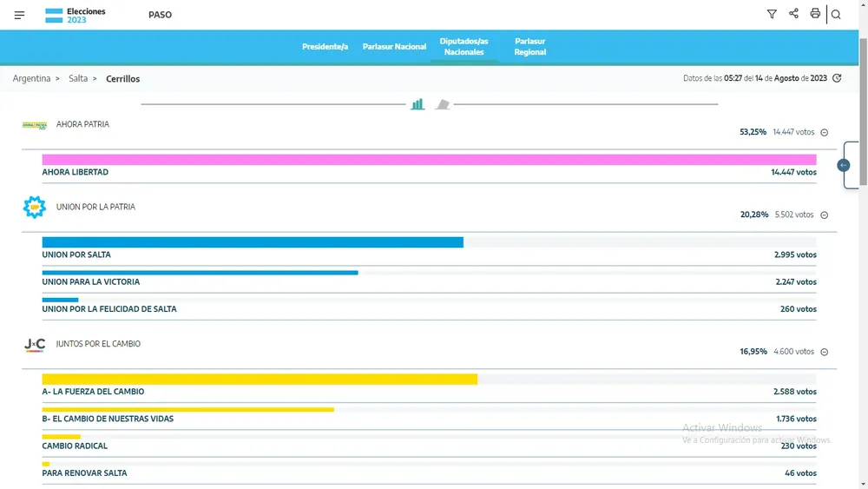Image resolution: width=868 pixels, height=489 pixels.
Task: Collapse the AHORA PATRIA results
Action: tap(825, 133)
